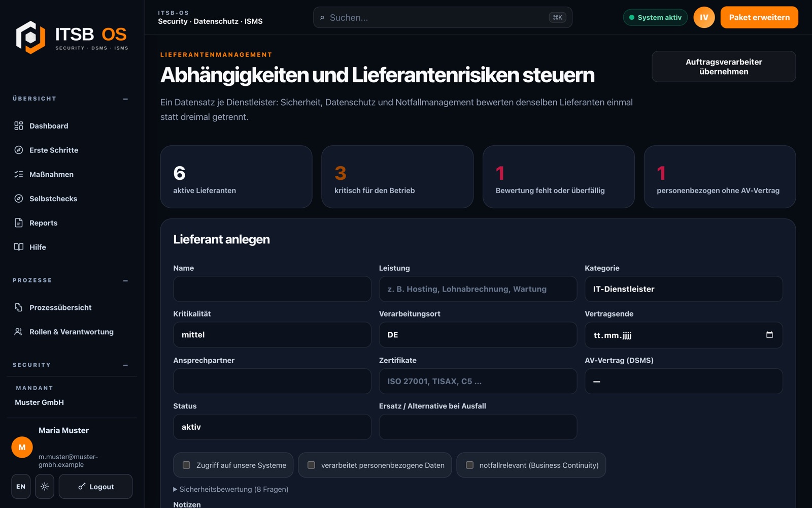
Task: Click the Rollen & Verantwortung person icon
Action: [x=19, y=332]
